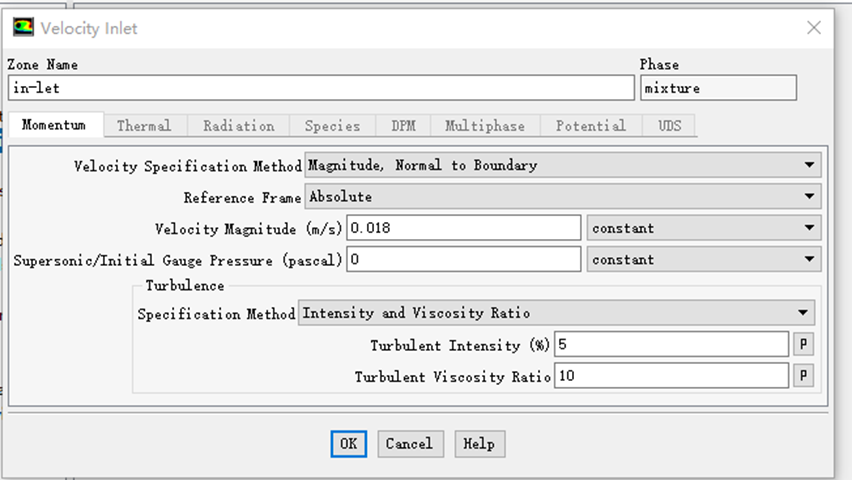Click the Reference Frame label
Screen dimensions: 852x480
[x=242, y=197]
